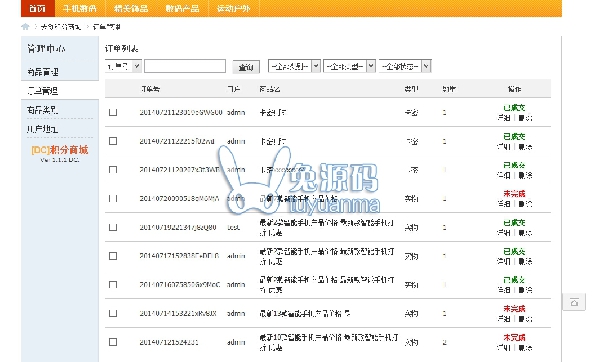The height and width of the screenshot is (362, 600).
Task: Tick the checkbox for order 2014072112301
Action: pyautogui.click(x=113, y=112)
